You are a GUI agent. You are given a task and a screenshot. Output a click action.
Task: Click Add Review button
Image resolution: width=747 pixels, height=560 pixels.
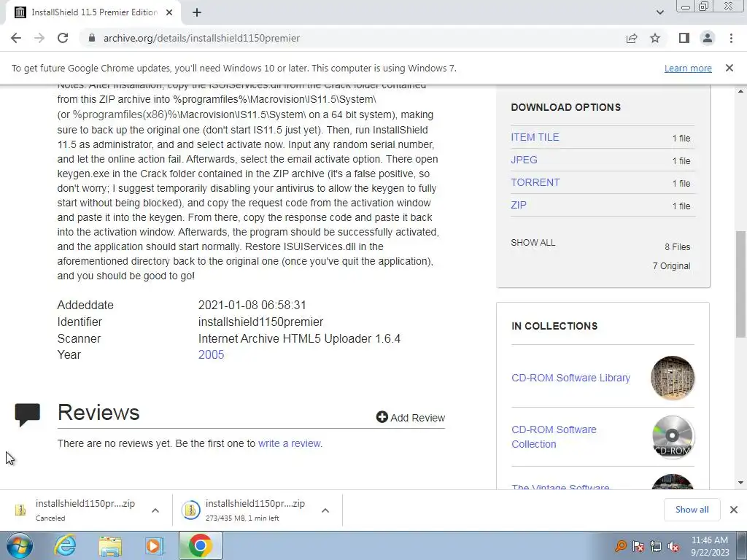click(410, 418)
